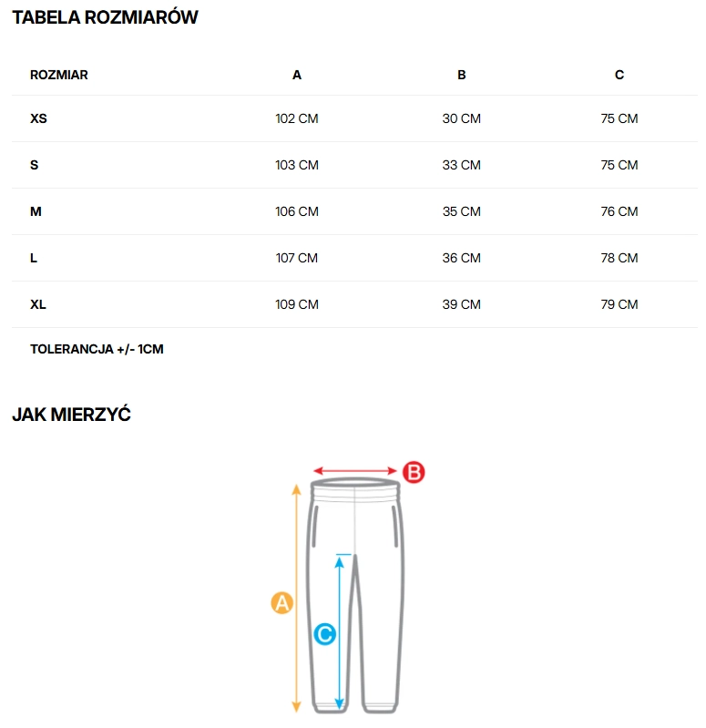Viewport: 706px width, 728px height.
Task: Click column header B in size table
Action: point(462,75)
